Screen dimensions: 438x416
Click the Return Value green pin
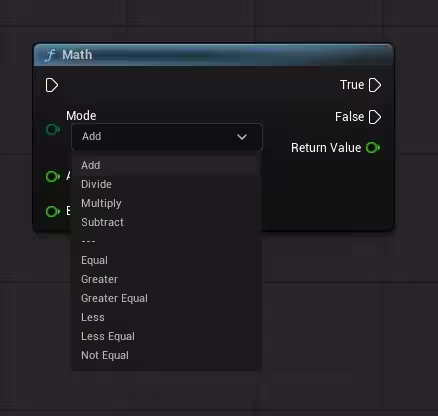[x=373, y=147]
